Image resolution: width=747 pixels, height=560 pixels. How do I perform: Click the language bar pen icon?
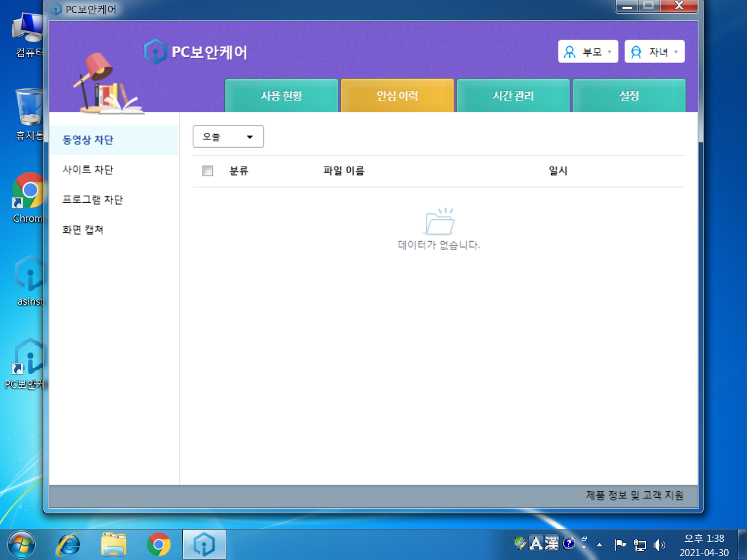[520, 543]
